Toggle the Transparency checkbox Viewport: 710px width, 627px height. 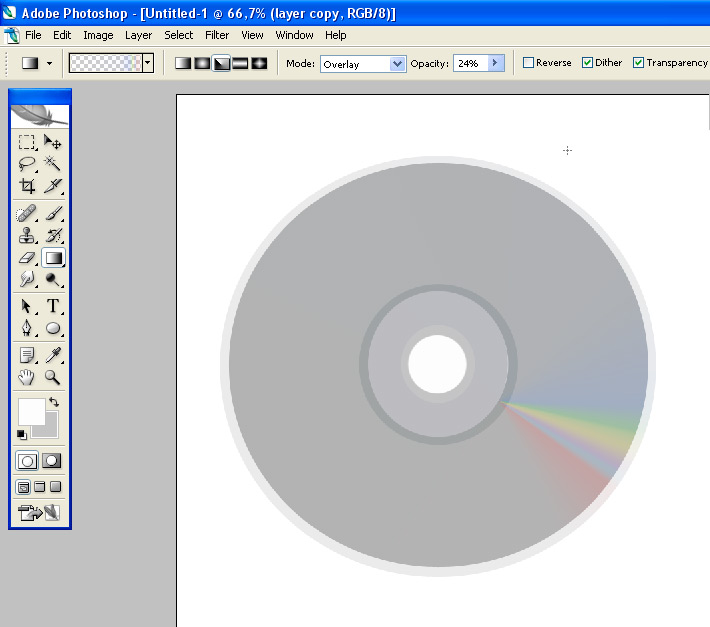click(638, 63)
